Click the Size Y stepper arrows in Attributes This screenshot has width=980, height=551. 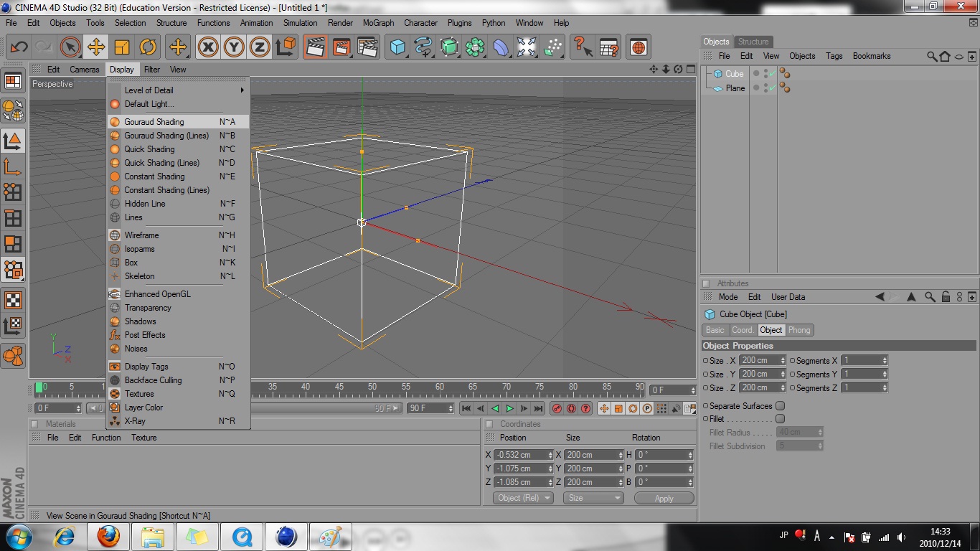(x=783, y=375)
